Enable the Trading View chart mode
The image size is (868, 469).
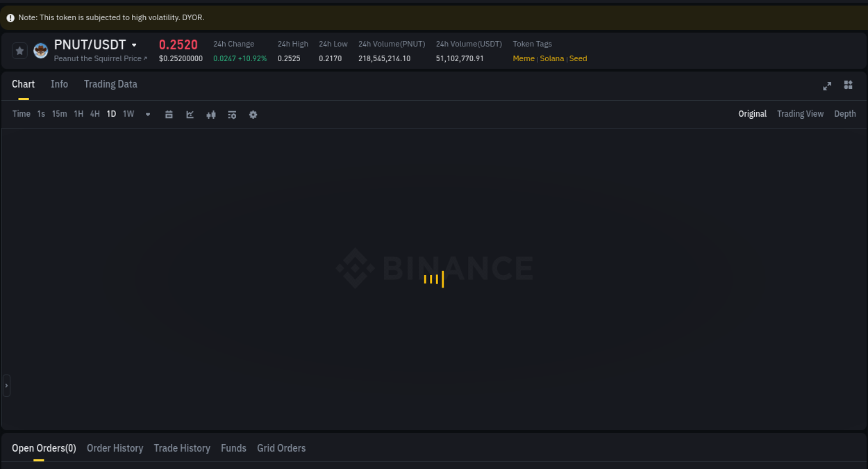click(x=800, y=113)
